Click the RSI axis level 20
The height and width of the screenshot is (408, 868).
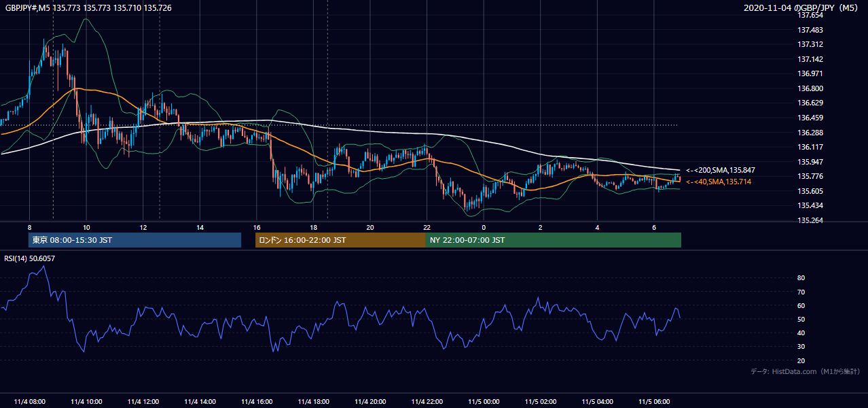(x=801, y=360)
